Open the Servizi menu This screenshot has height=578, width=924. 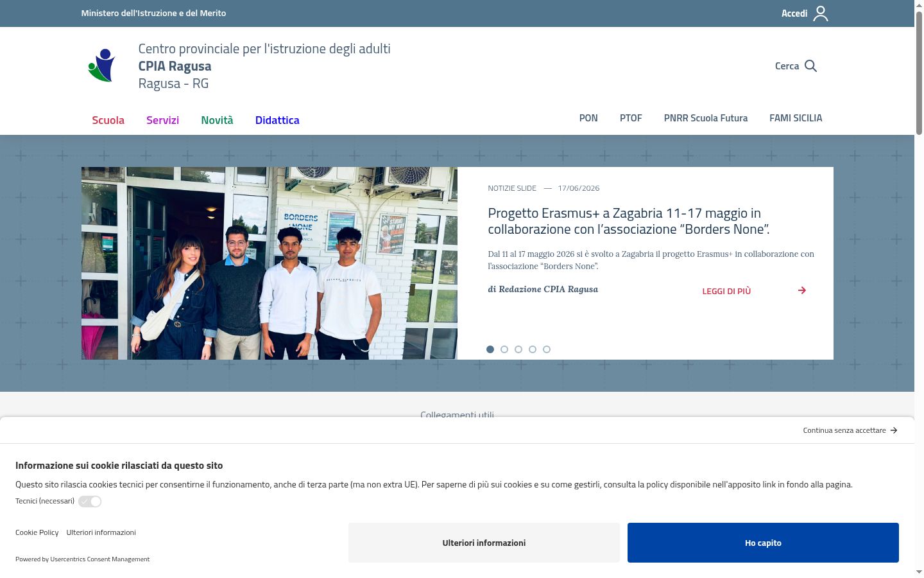pyautogui.click(x=162, y=120)
